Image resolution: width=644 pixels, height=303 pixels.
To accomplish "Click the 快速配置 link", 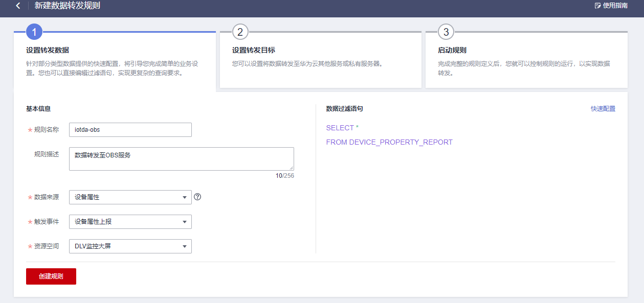I will pyautogui.click(x=603, y=109).
